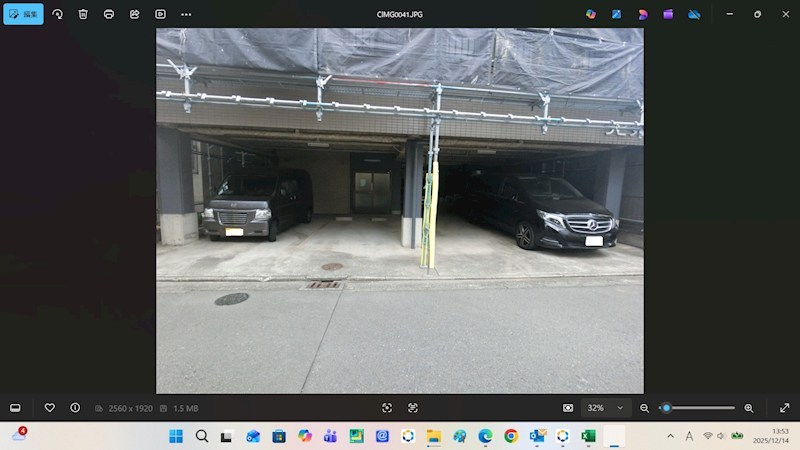Open Microsoft Store from the taskbar
Screen dimensions: 800x450
(279, 436)
